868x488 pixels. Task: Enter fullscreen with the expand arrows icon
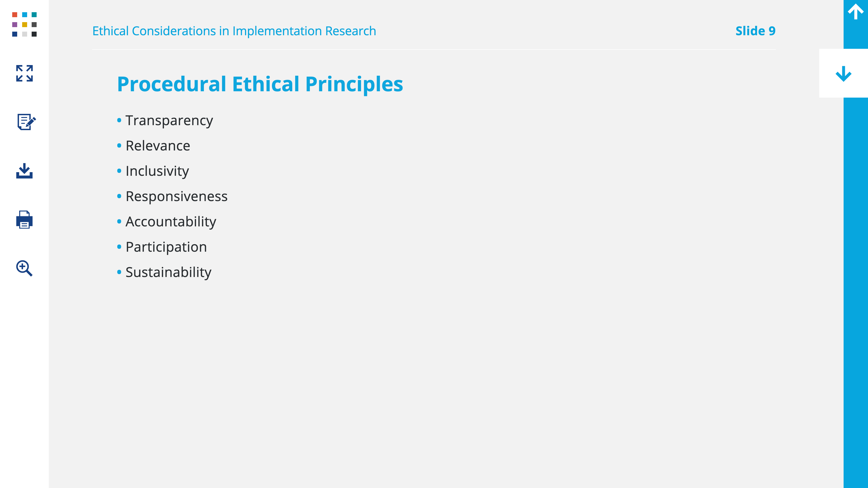pyautogui.click(x=24, y=73)
